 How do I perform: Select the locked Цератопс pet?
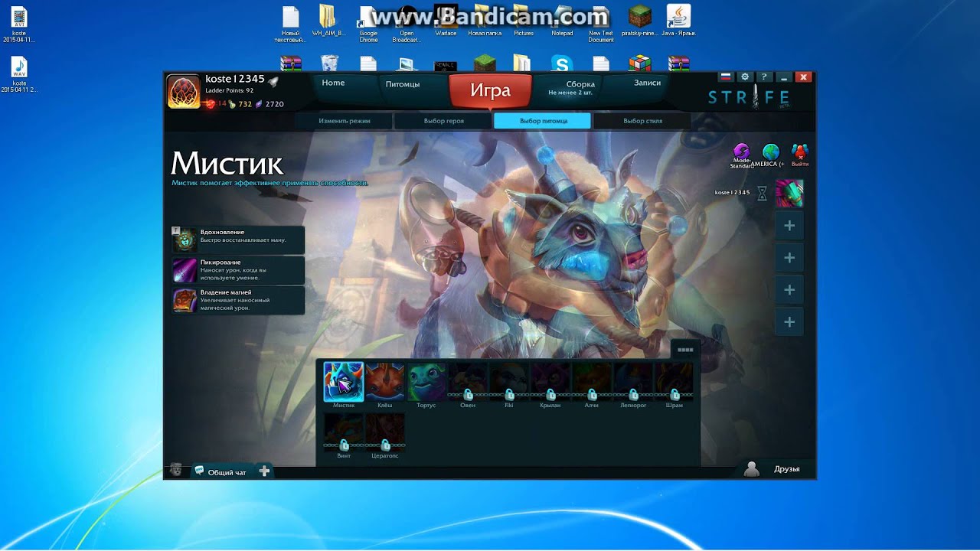(x=385, y=432)
